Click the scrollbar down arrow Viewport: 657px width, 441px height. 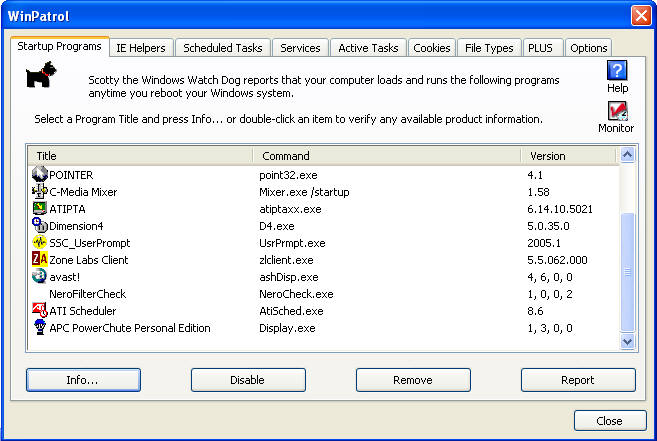click(x=627, y=342)
